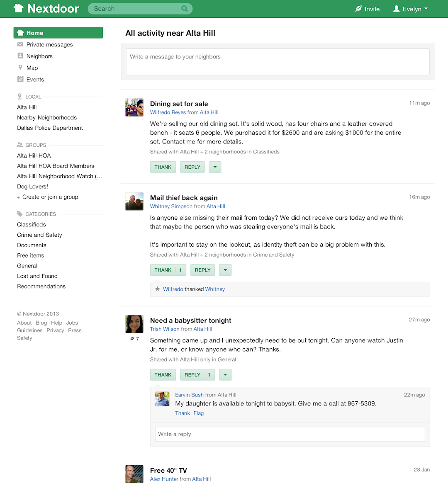Click the Map pin icon
Image resolution: width=448 pixels, height=488 pixels.
(x=20, y=67)
